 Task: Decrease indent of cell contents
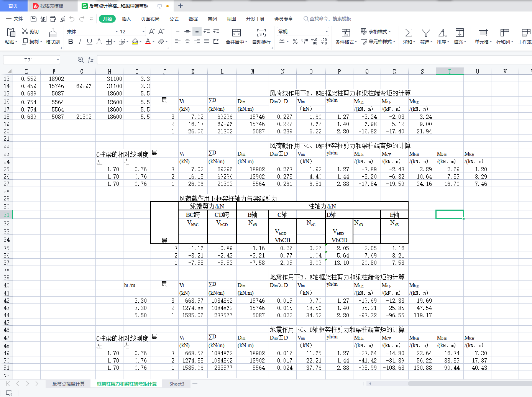207,31
